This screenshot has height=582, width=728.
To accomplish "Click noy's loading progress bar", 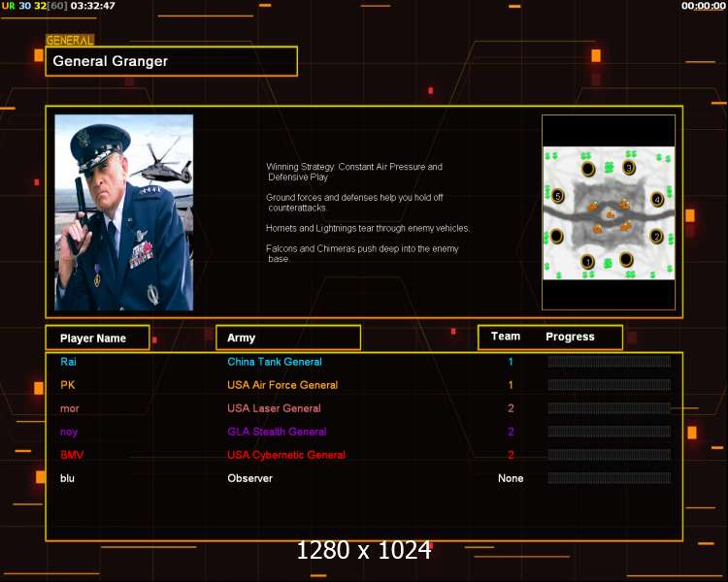I will pos(610,431).
